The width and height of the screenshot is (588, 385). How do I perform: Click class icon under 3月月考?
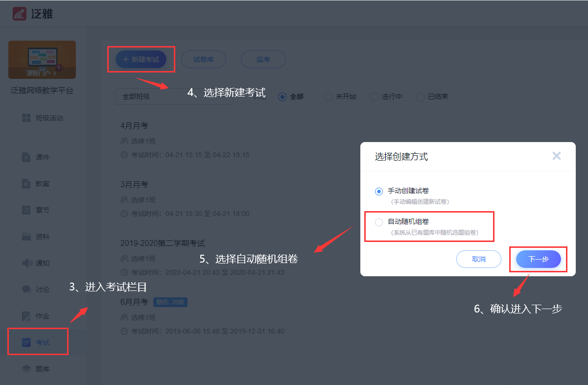124,200
